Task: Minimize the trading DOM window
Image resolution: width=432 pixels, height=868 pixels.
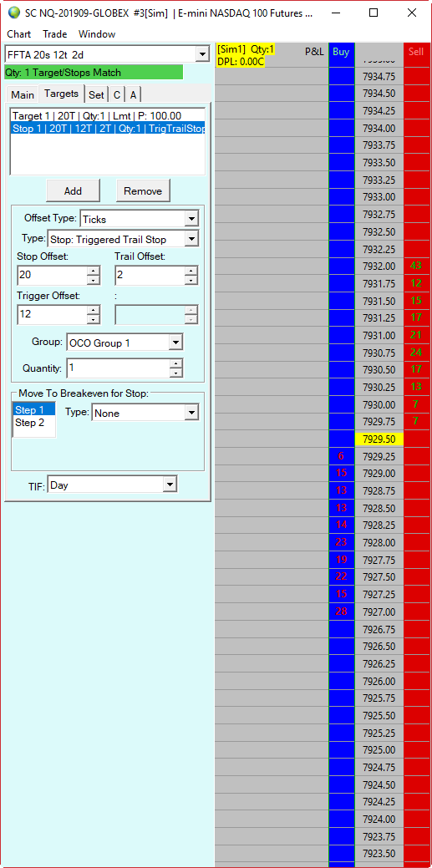Action: click(x=336, y=13)
